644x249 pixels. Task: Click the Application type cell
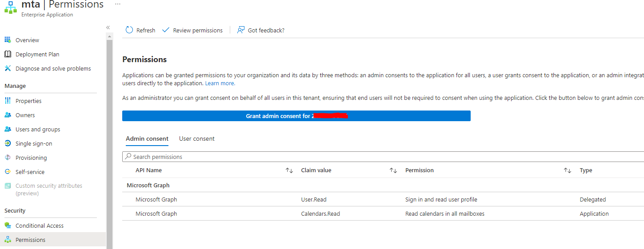point(594,213)
